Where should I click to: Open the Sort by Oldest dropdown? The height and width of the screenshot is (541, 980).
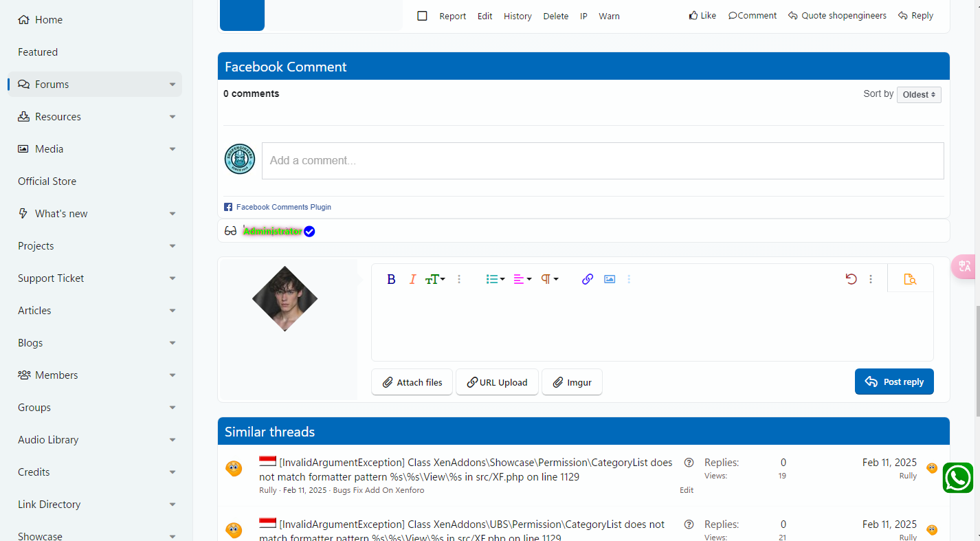[x=919, y=94]
